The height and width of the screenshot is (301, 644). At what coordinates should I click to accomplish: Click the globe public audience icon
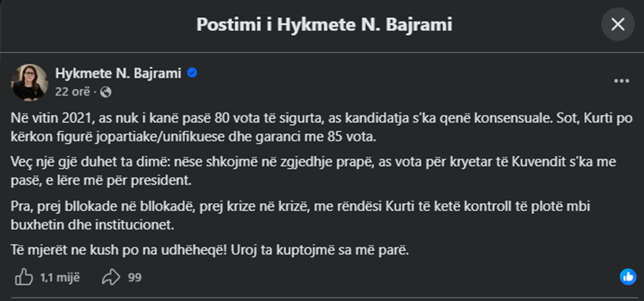(106, 92)
